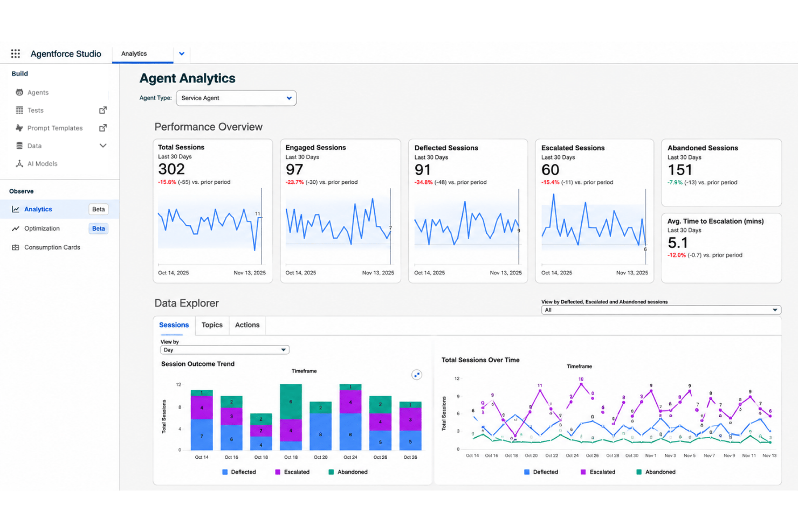
Task: Open the Agent Type Service Agent dropdown
Action: (236, 98)
